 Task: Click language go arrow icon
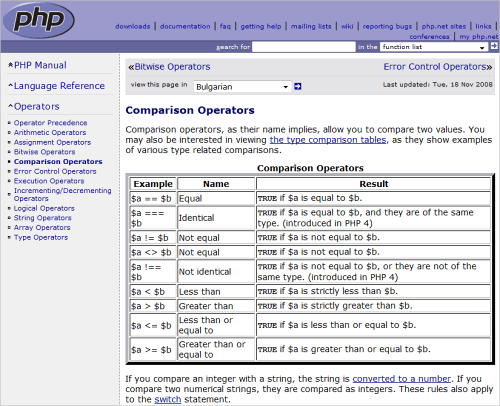pos(298,87)
